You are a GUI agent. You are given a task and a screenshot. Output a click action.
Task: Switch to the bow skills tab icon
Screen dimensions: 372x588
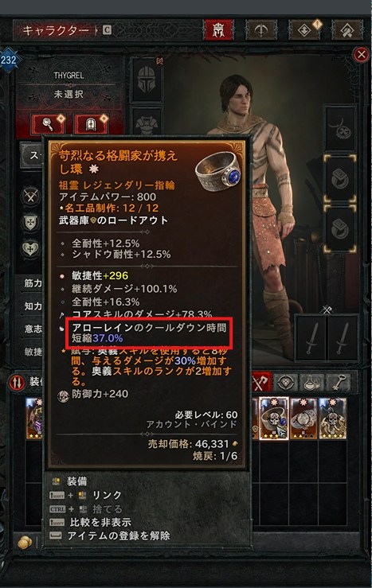[x=261, y=29]
